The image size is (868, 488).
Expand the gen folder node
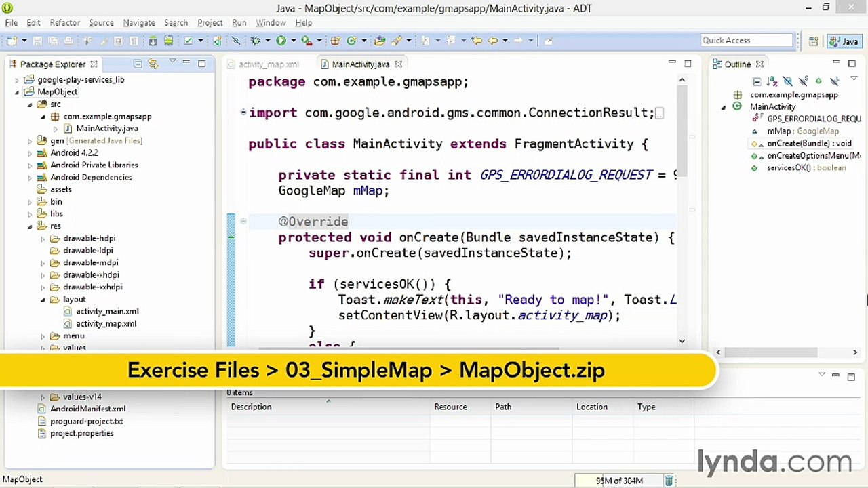[30, 141]
